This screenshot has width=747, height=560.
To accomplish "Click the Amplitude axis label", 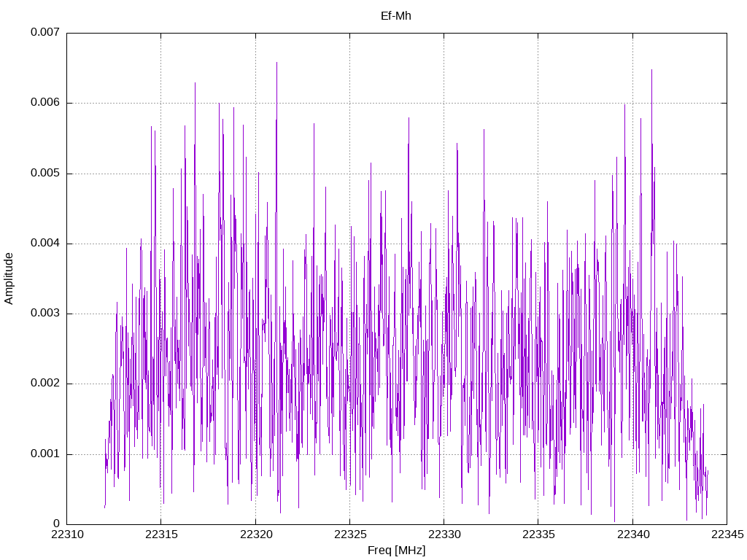I will (x=9, y=279).
